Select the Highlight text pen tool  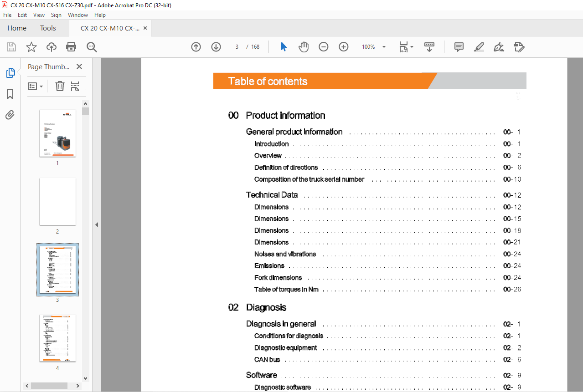pos(479,47)
